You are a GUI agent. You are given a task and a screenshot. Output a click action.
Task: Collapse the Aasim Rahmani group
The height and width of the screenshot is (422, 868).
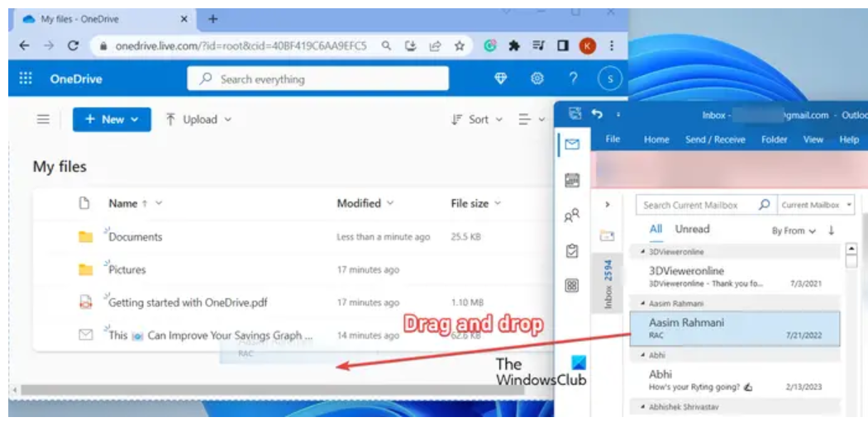click(642, 304)
